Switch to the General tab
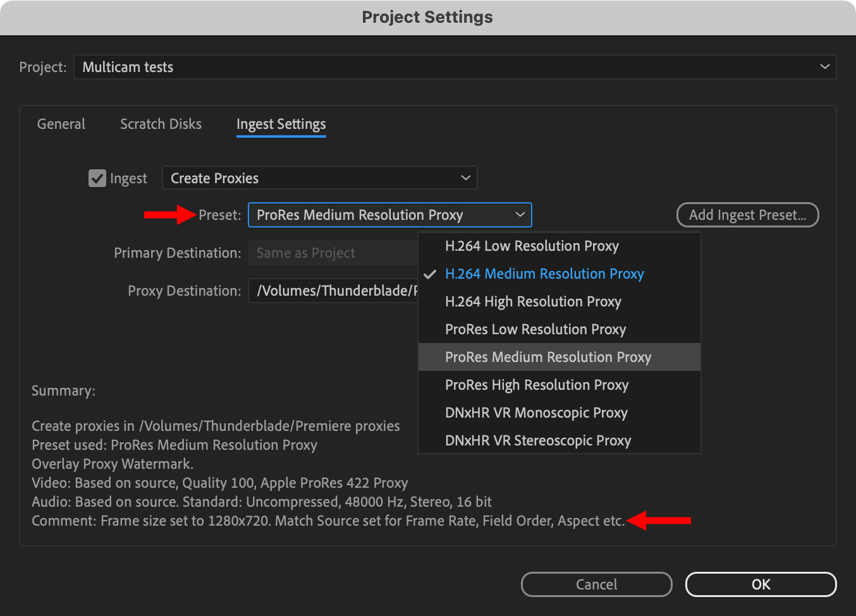The height and width of the screenshot is (616, 856). pyautogui.click(x=61, y=124)
